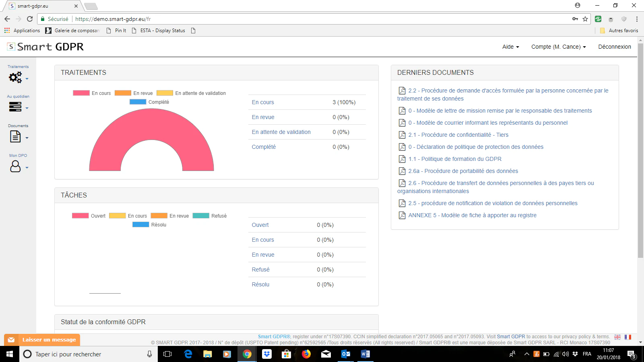
Task: Expand the caret next to Traitements icon
Action: pos(27,79)
